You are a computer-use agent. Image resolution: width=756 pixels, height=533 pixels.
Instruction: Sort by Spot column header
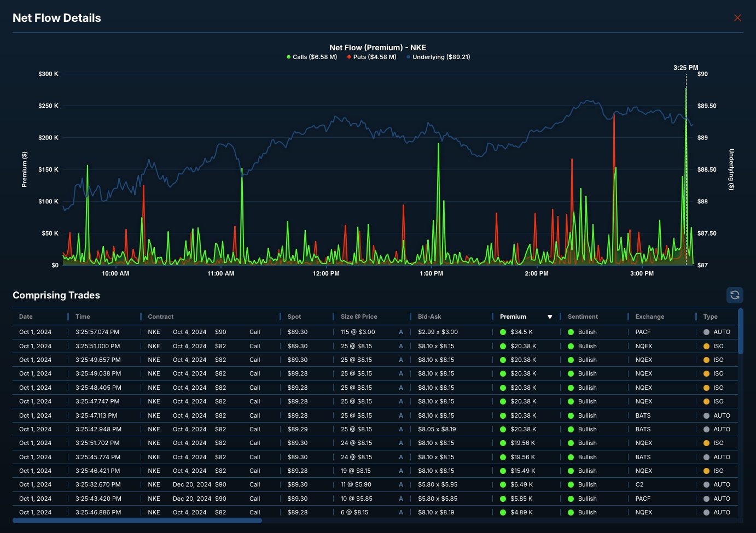click(294, 317)
